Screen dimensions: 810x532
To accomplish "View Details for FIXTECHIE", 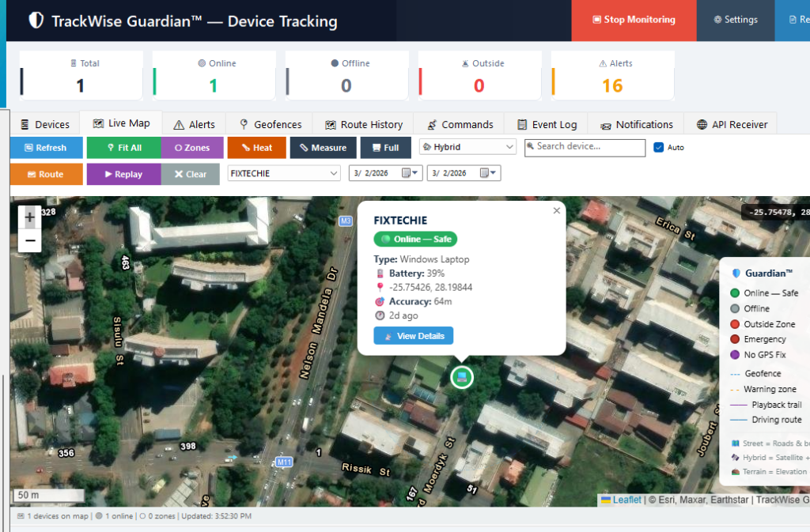I will click(x=413, y=335).
